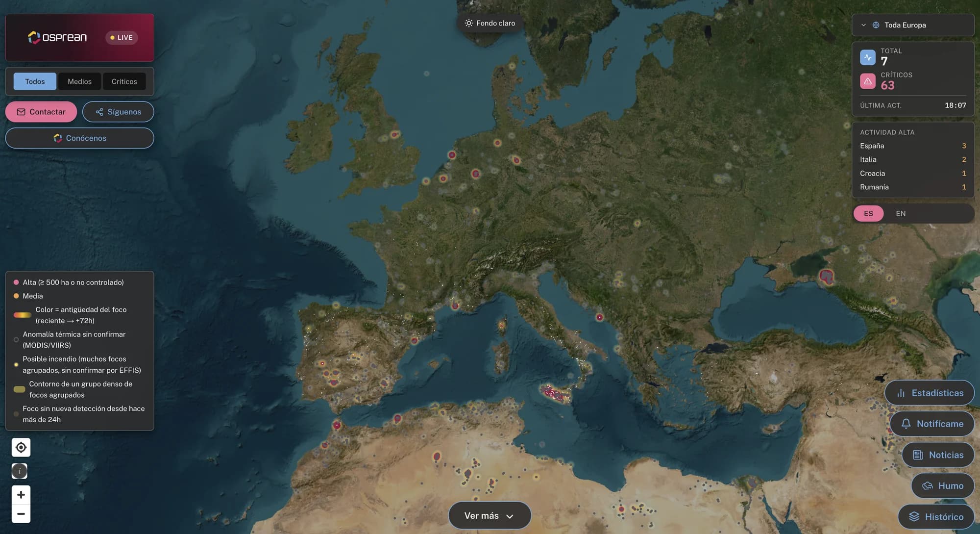Expand the Ver más panel
The height and width of the screenshot is (534, 980).
(490, 515)
